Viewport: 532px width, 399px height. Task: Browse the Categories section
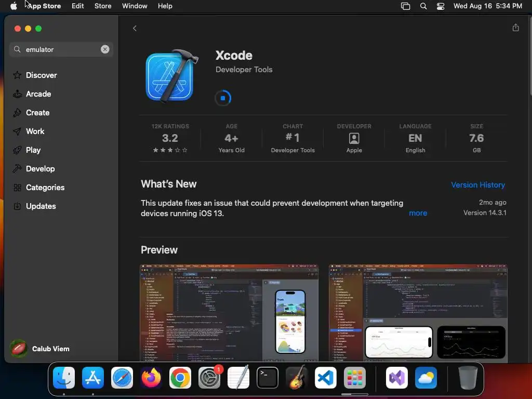[45, 187]
